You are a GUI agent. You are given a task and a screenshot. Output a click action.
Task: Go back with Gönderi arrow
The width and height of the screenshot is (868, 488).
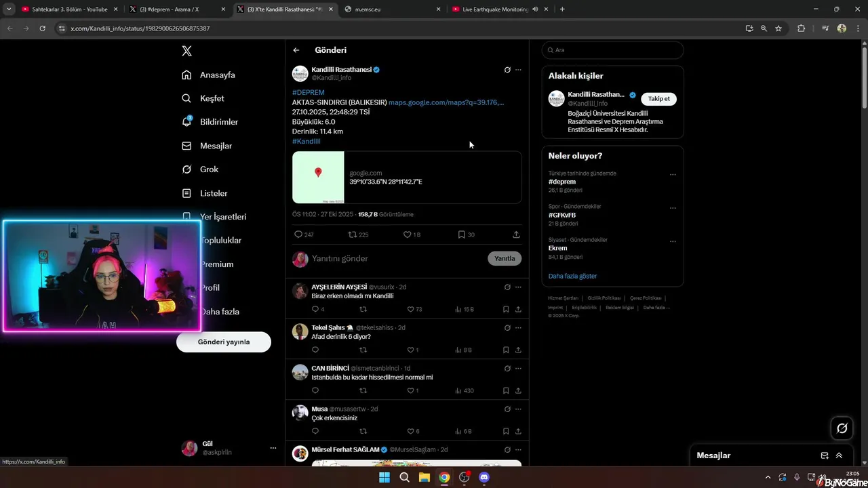[x=296, y=50]
